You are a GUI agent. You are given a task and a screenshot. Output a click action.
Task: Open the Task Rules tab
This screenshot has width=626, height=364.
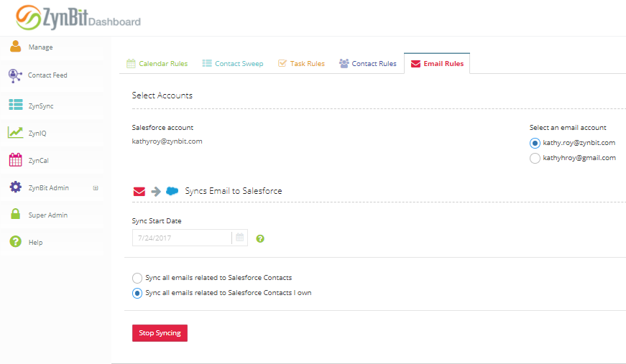pyautogui.click(x=301, y=63)
